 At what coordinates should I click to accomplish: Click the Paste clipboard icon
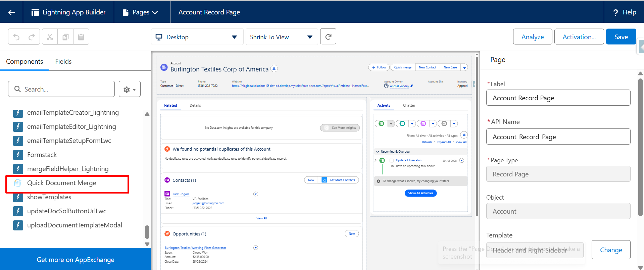(81, 37)
